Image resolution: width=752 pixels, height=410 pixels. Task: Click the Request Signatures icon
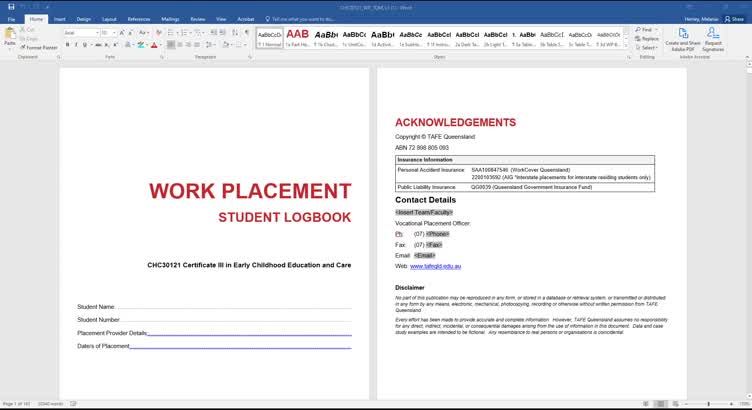point(714,38)
